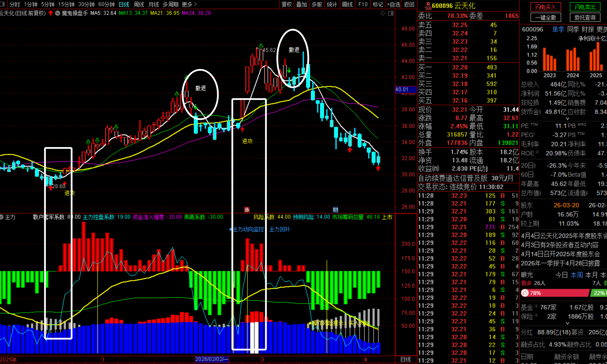Screen dimensions: 607x364
Task: Click the blue 财 marker on chart
Action: [335, 209]
